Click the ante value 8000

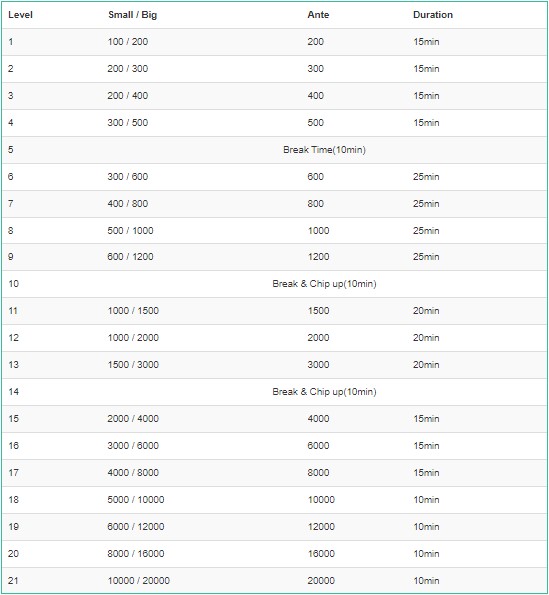point(318,473)
